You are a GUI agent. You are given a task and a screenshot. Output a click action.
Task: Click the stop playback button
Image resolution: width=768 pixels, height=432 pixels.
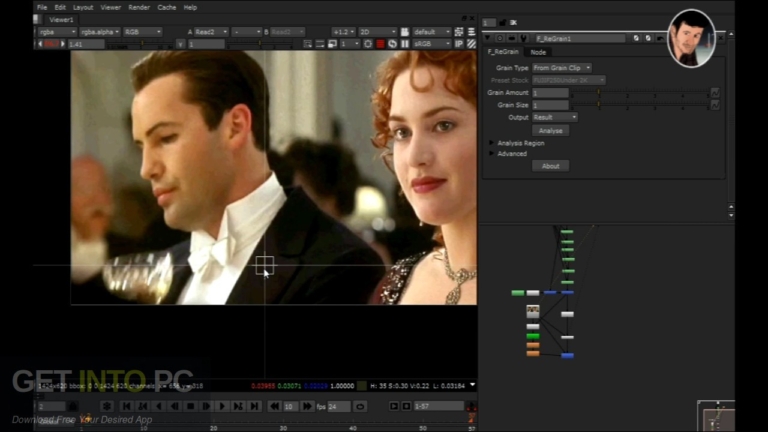point(191,406)
